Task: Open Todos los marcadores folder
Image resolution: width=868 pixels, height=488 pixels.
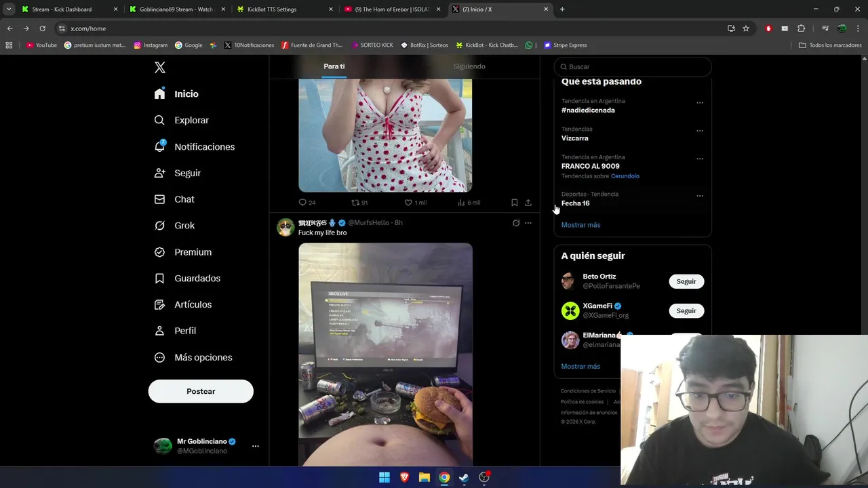Action: [x=830, y=45]
